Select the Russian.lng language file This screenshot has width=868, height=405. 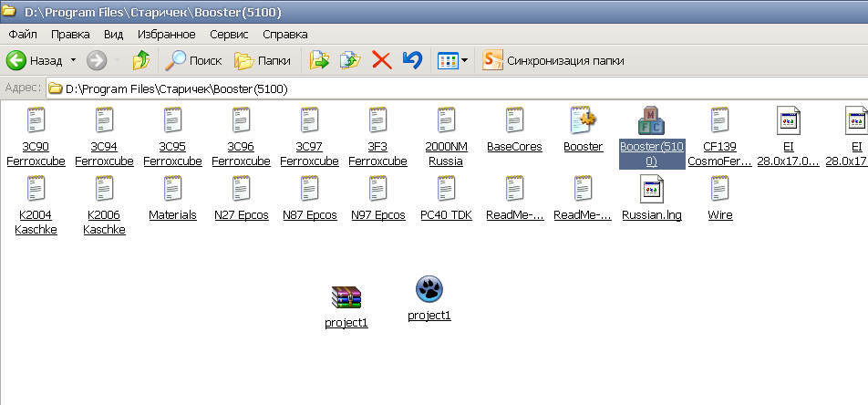(x=652, y=198)
